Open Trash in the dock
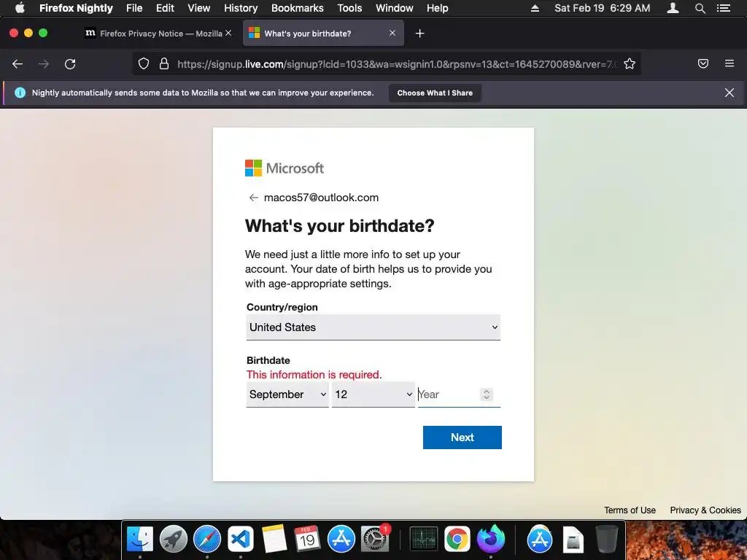The height and width of the screenshot is (560, 747). coord(606,539)
